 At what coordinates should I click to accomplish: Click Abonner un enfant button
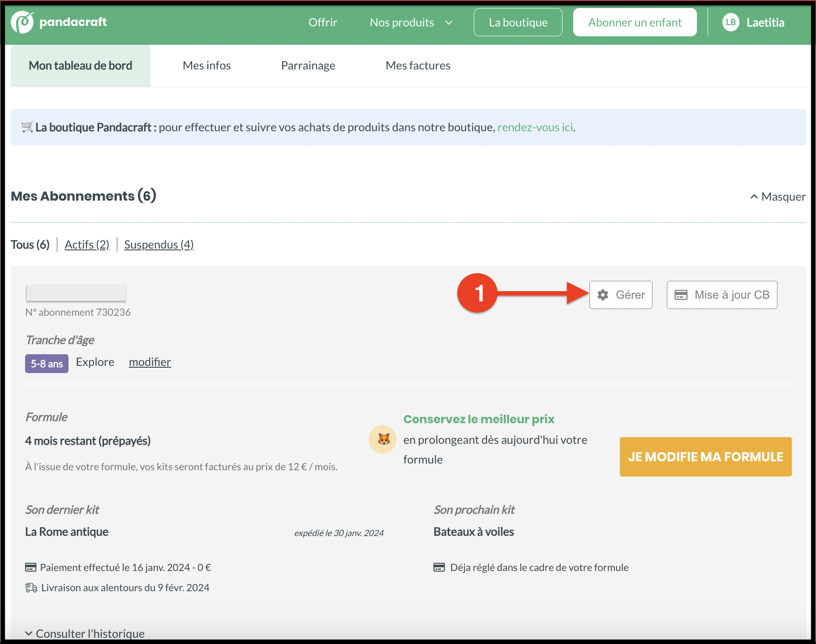click(x=635, y=22)
